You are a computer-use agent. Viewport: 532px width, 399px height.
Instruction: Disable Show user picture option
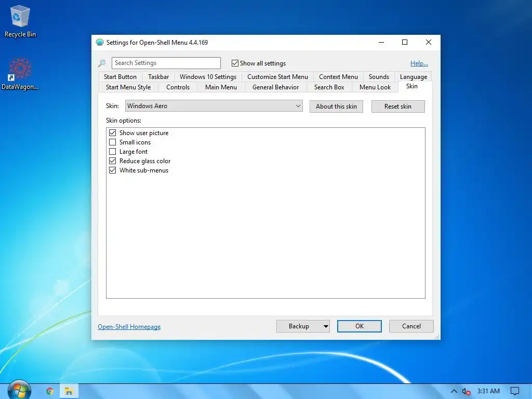[x=112, y=132]
